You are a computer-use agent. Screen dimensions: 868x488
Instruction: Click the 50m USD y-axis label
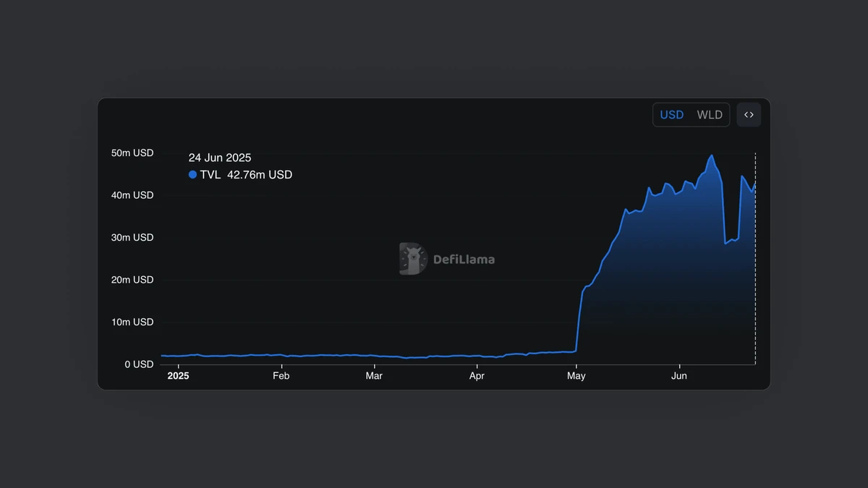(x=132, y=153)
